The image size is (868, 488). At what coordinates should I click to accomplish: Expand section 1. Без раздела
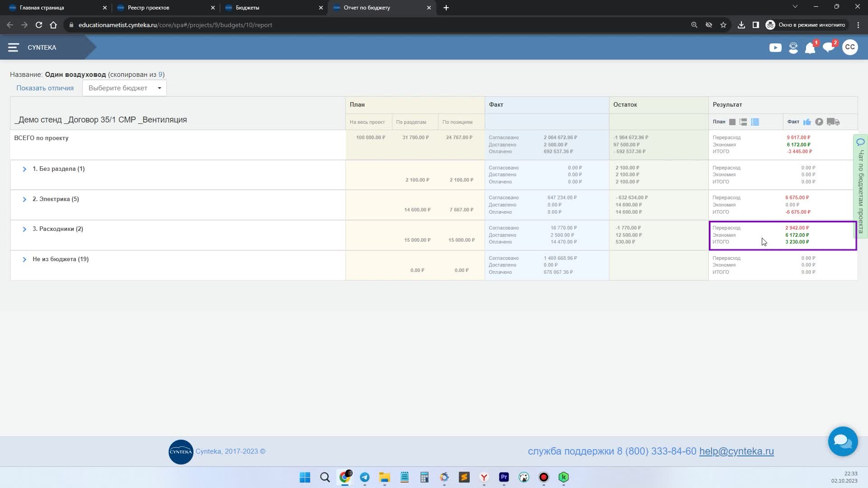click(x=24, y=169)
